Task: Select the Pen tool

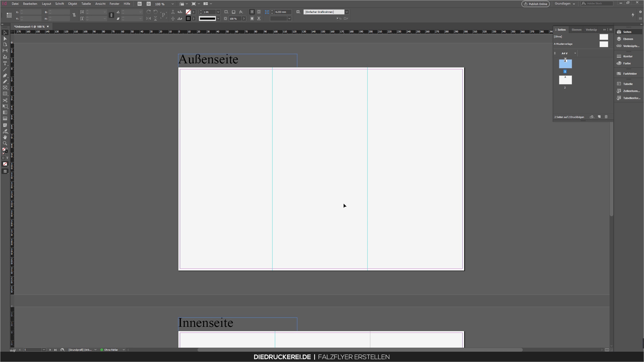Action: point(5,75)
